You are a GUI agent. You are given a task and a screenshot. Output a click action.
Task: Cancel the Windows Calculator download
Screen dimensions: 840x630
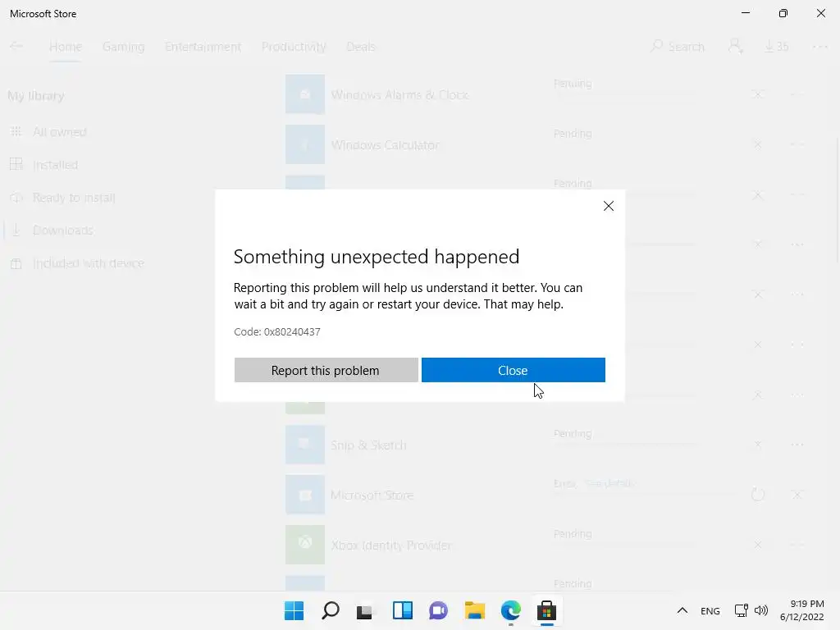point(757,144)
